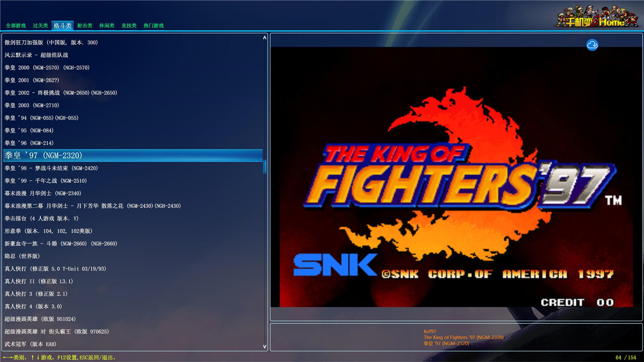The width and height of the screenshot is (644, 362).
Task: Pick 风云默示录 - 超级组队战
Action: pyautogui.click(x=36, y=55)
